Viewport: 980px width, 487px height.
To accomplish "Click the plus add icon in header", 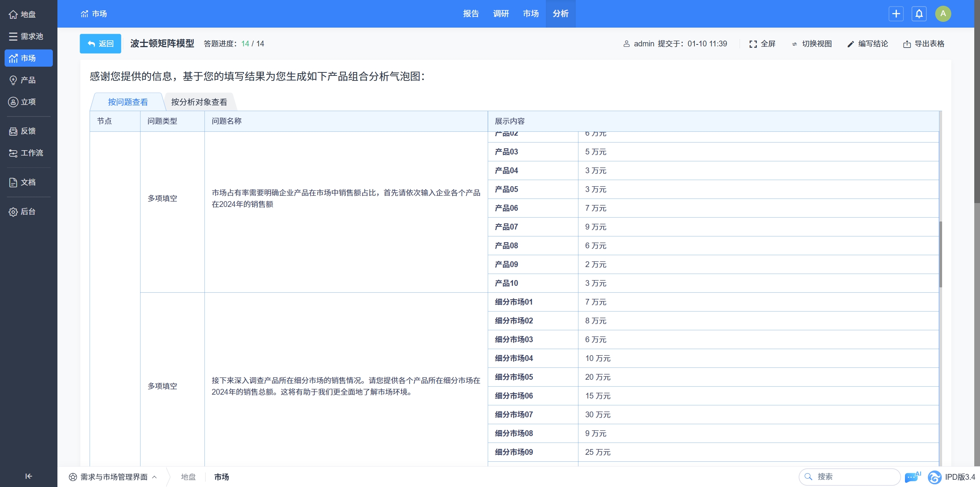I will click(x=896, y=14).
